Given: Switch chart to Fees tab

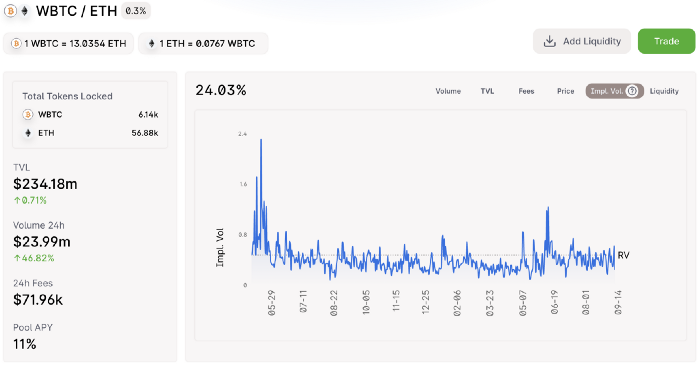Looking at the screenshot, I should [526, 91].
